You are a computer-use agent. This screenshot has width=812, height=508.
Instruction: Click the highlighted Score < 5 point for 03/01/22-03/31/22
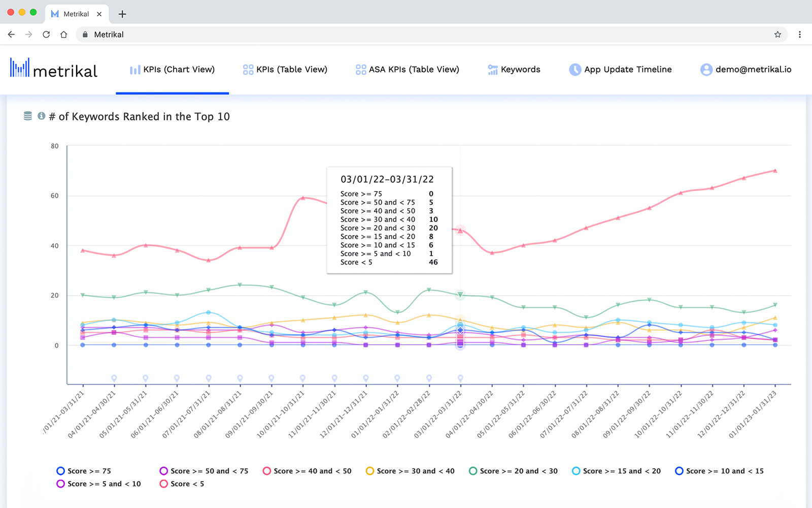click(x=460, y=231)
